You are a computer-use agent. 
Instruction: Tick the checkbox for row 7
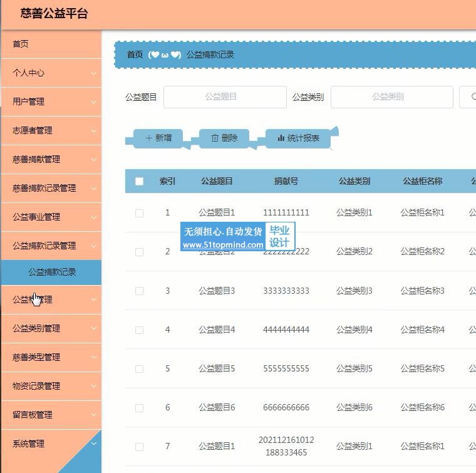[139, 447]
